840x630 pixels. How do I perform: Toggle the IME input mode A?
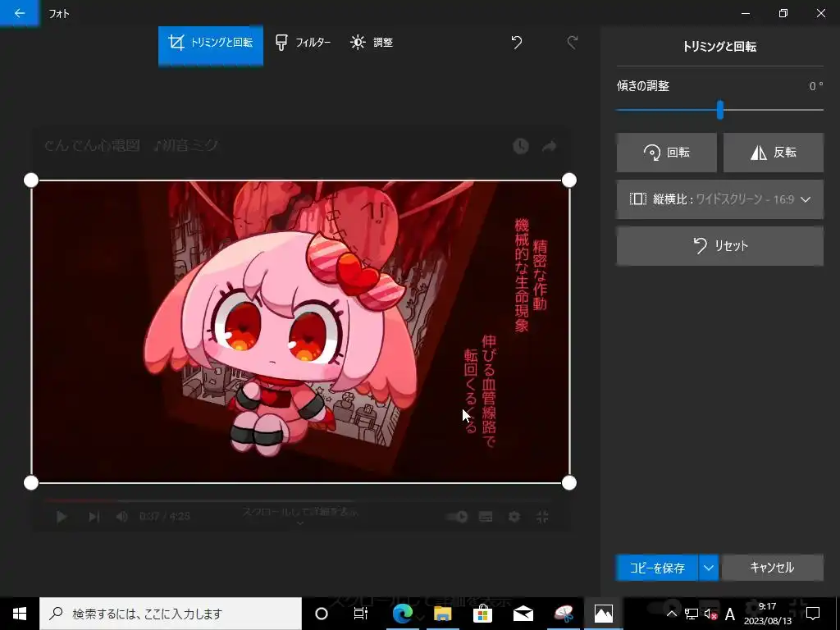(729, 614)
